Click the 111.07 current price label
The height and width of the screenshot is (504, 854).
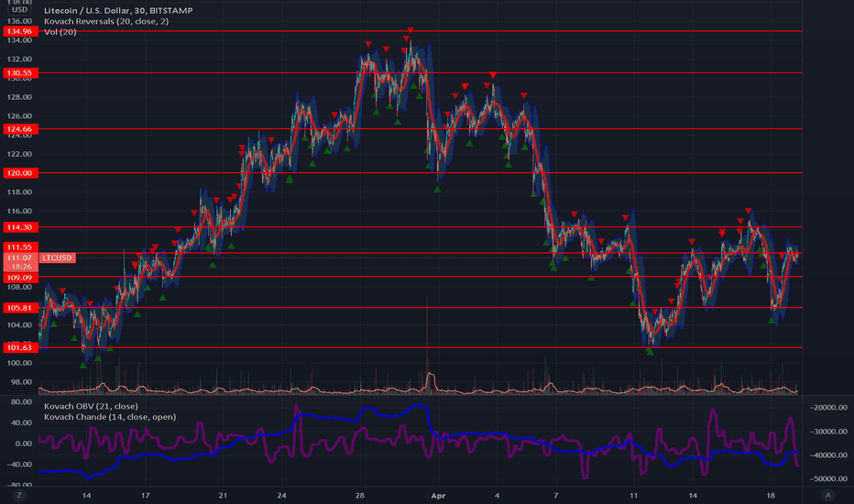pos(20,257)
